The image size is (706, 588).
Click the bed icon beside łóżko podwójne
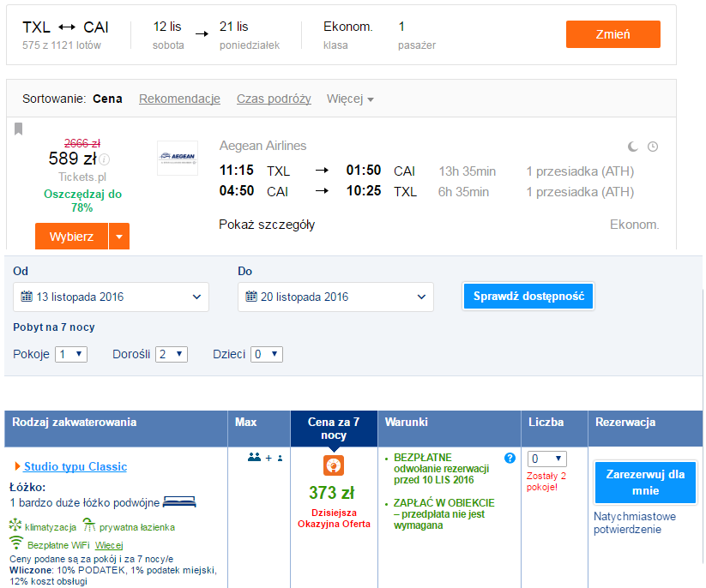pos(179,501)
